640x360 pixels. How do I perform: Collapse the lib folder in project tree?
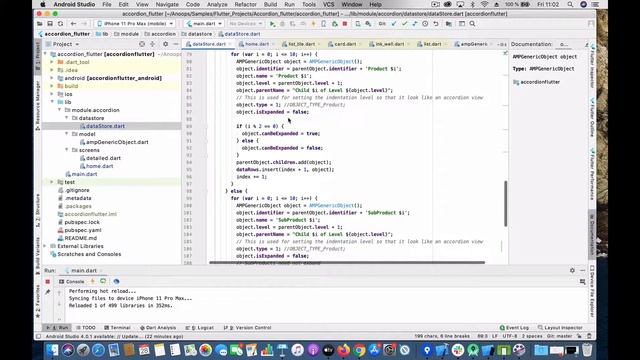[x=52, y=102]
